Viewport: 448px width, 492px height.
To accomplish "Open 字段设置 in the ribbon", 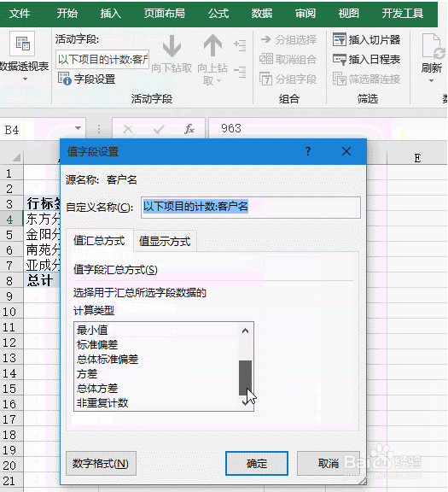I will tap(87, 79).
